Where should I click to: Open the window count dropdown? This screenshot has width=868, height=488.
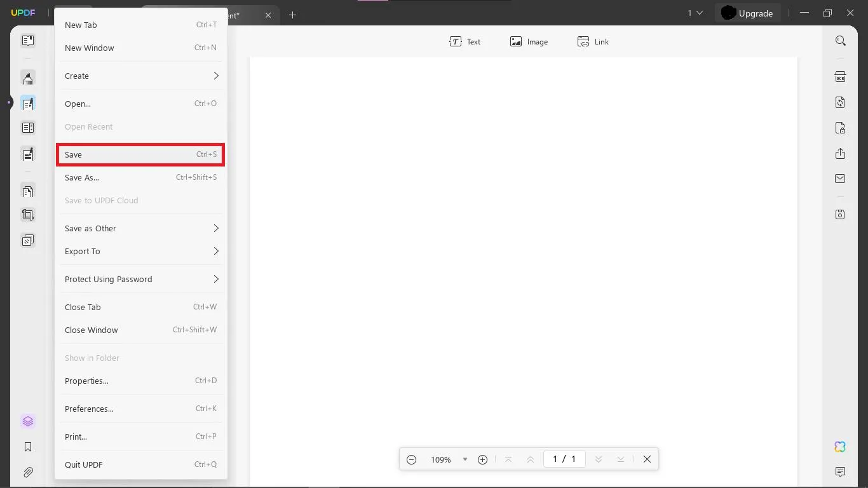[695, 13]
